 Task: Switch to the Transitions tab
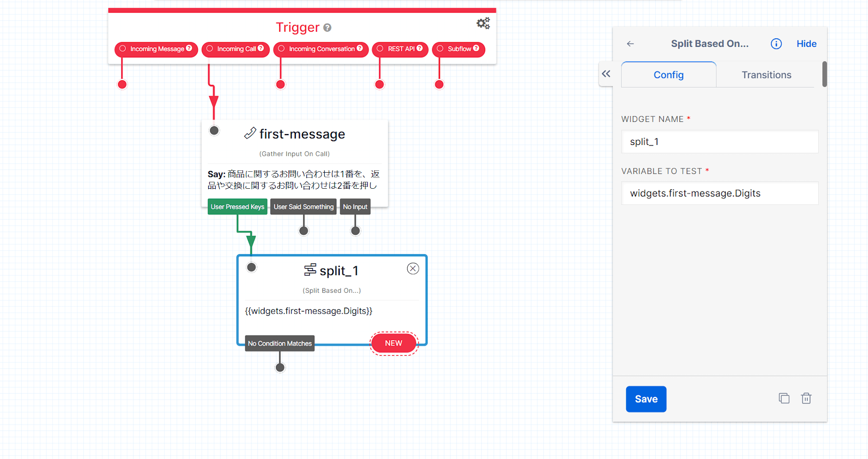[x=766, y=75]
